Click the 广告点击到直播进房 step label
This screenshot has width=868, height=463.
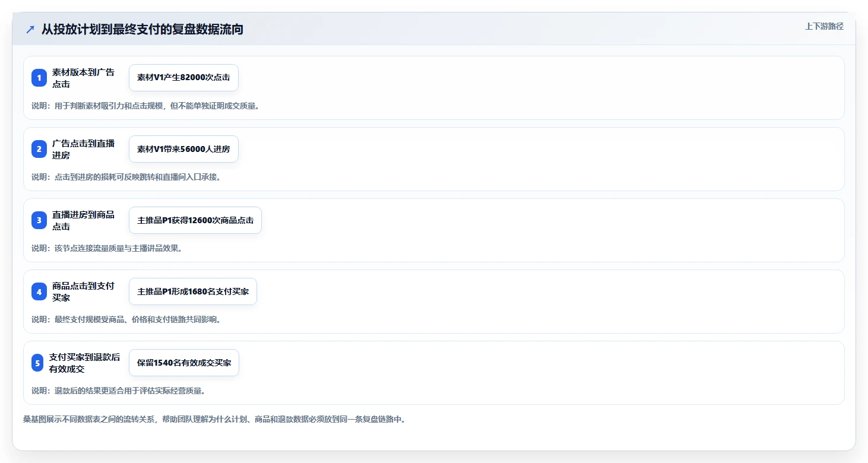83,149
